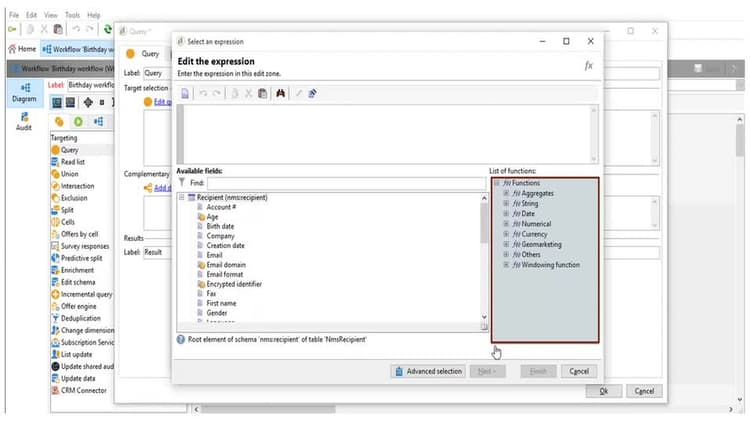Switch to the Home tab
Screen dimensions: 750x421
point(22,49)
